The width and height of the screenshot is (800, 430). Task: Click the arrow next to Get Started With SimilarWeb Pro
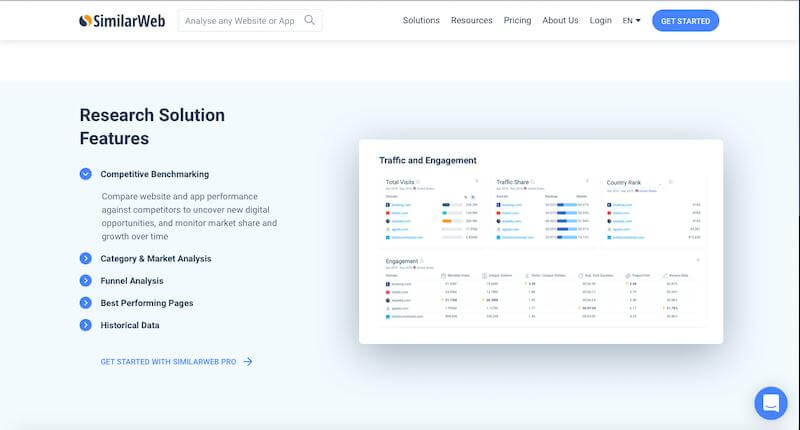pos(248,362)
